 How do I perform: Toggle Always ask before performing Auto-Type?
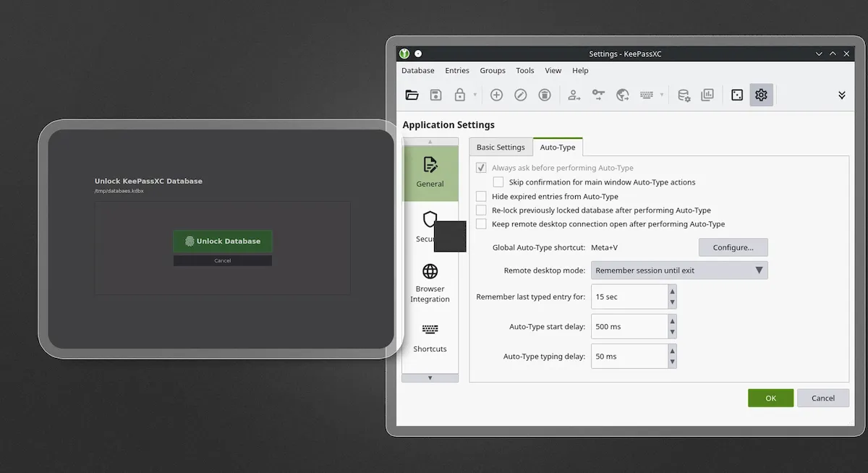coord(481,168)
